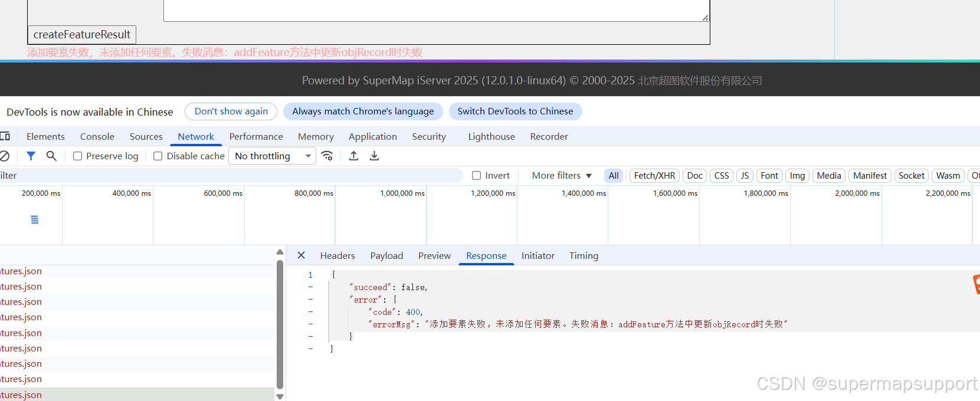The image size is (980, 401).
Task: Open the Sources tab
Action: click(x=146, y=136)
